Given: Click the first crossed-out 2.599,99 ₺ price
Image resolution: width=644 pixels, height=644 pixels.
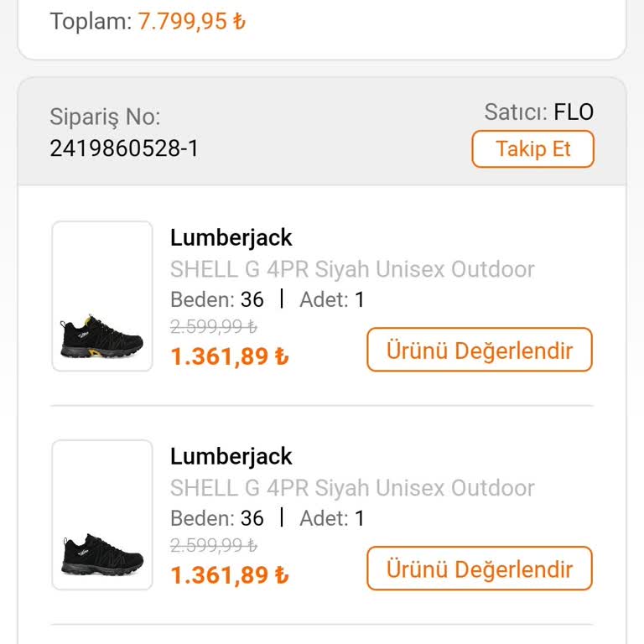Looking at the screenshot, I should click(x=214, y=327).
